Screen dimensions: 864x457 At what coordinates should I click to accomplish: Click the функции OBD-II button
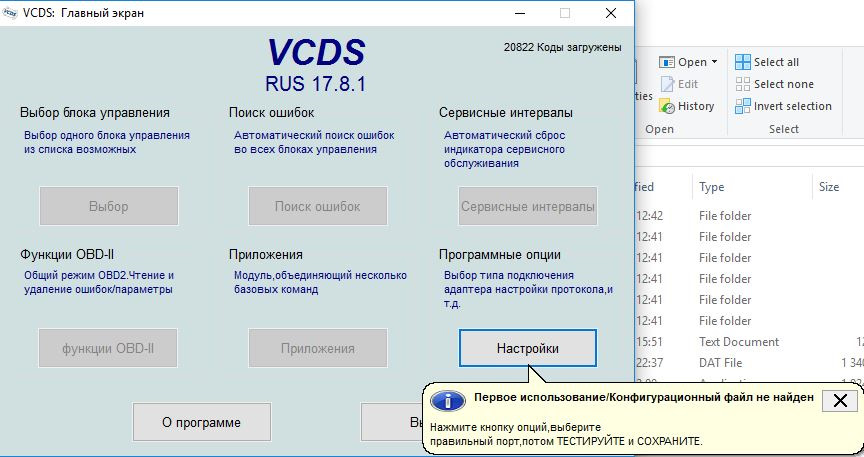[108, 348]
